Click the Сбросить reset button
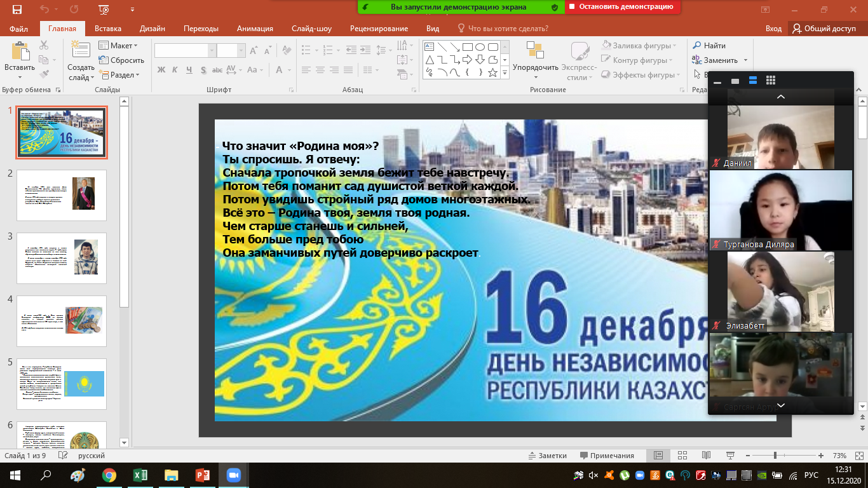868x488 pixels. 122,60
